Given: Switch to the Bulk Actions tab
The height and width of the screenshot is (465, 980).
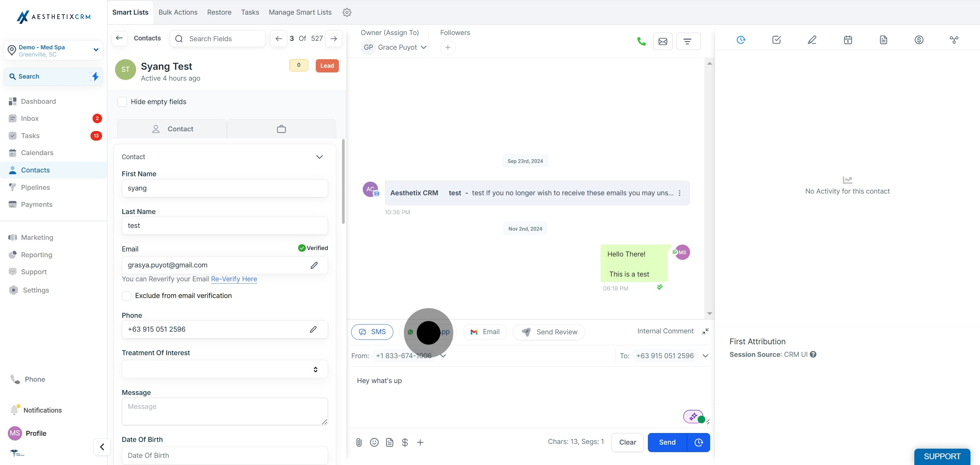Looking at the screenshot, I should [178, 12].
